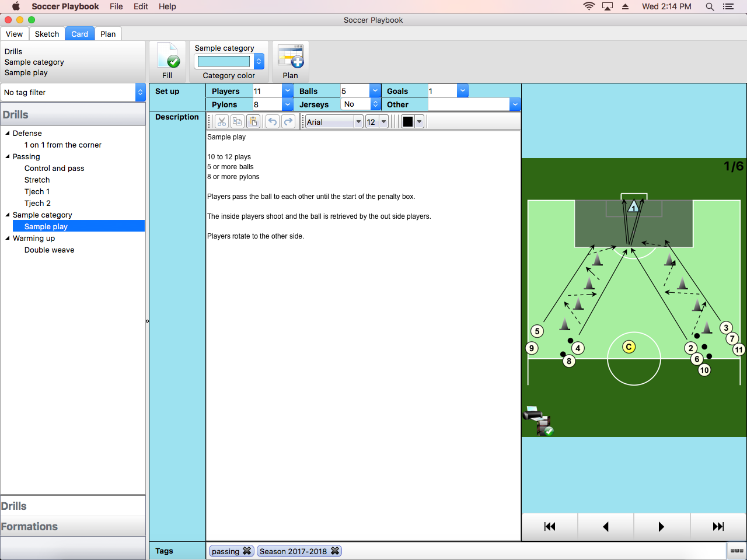Open the Formations section
Viewport: 747px width, 560px height.
[73, 526]
